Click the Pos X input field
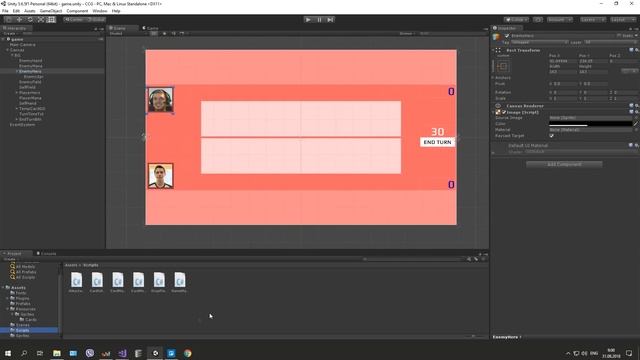 pos(562,61)
